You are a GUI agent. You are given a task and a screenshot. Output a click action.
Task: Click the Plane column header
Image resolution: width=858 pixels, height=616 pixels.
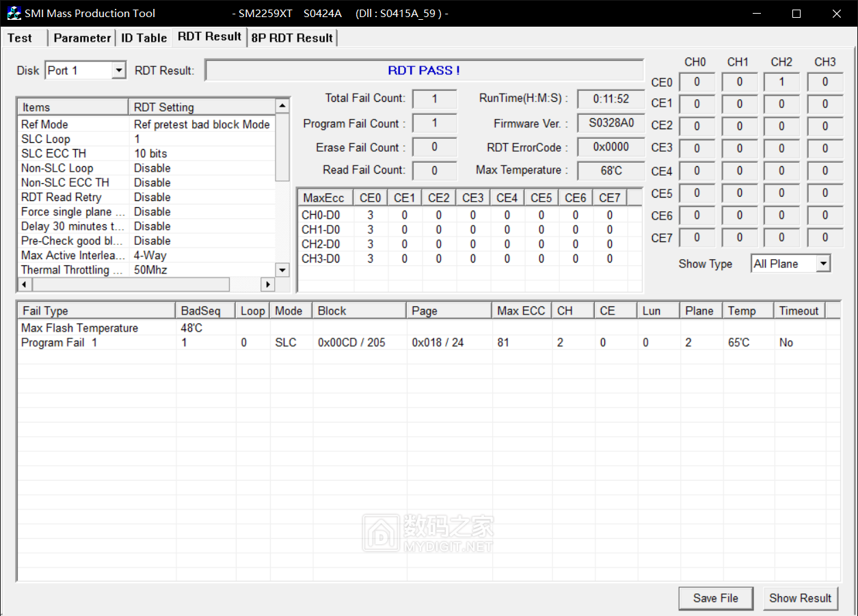701,311
